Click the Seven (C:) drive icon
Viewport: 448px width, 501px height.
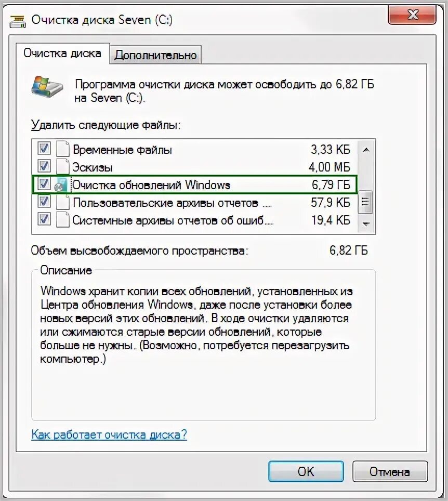(x=47, y=87)
